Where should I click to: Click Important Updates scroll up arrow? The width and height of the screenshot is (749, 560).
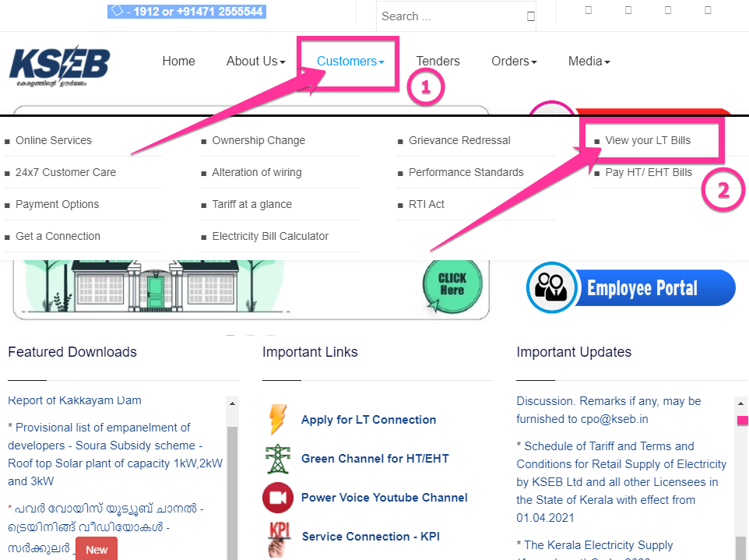pos(741,403)
